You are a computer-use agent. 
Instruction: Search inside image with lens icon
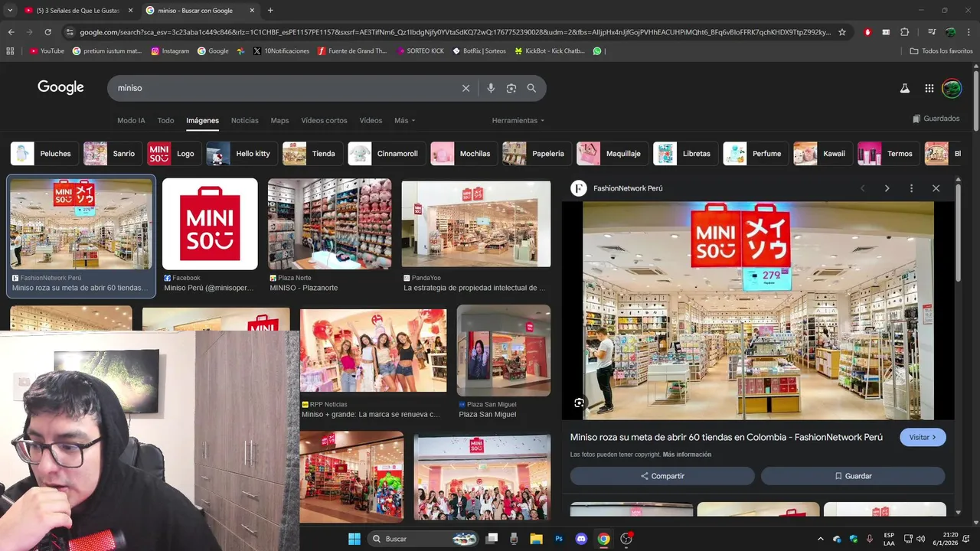pos(580,403)
